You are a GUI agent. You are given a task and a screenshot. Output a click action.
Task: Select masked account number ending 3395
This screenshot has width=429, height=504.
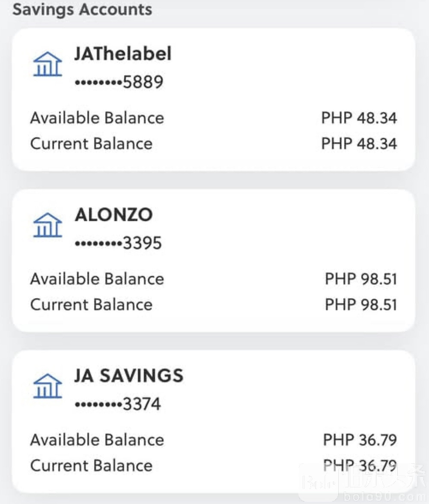118,243
